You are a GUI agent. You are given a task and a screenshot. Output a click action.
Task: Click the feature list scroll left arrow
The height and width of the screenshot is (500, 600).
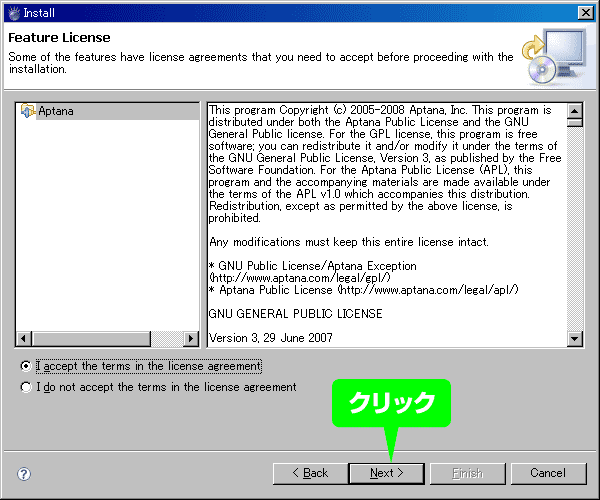tap(24, 339)
